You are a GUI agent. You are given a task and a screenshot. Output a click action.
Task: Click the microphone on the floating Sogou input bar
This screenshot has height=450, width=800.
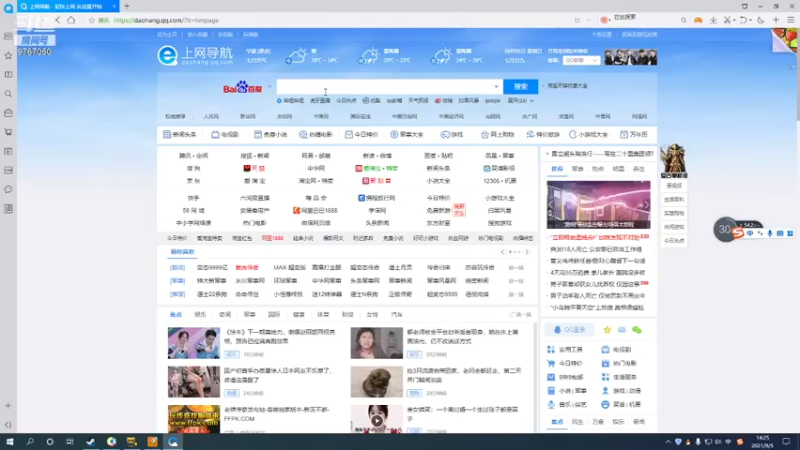(x=769, y=233)
